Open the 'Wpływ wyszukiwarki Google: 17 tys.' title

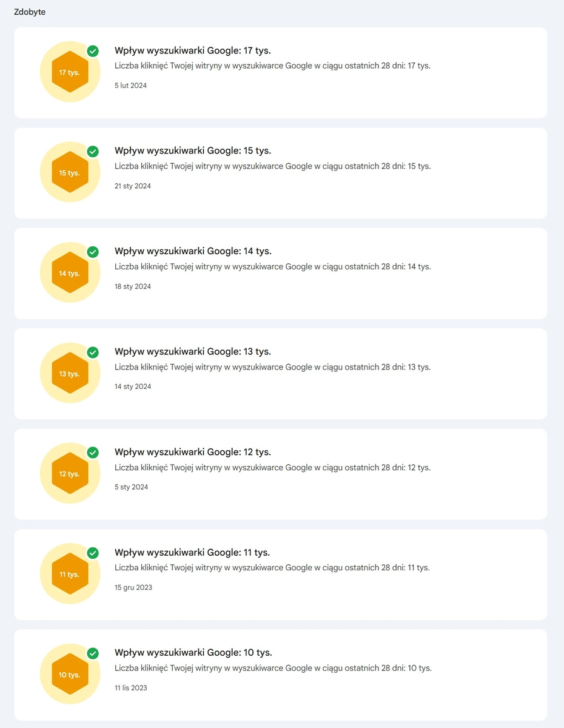[x=193, y=50]
